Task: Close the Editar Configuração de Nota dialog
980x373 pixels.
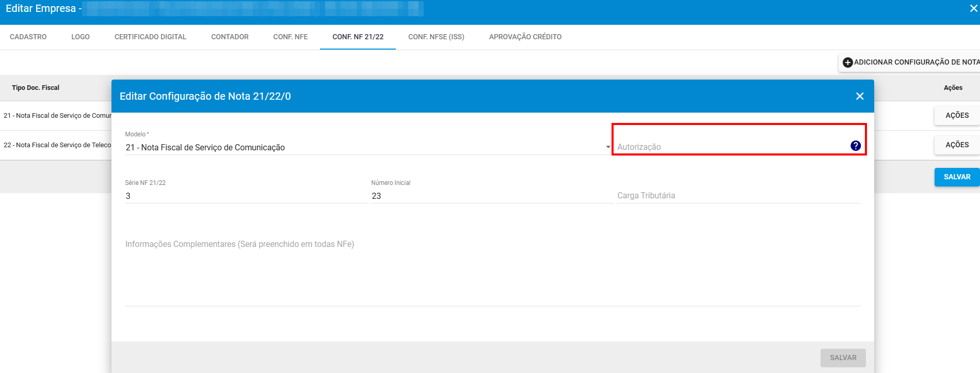Action: (x=860, y=96)
